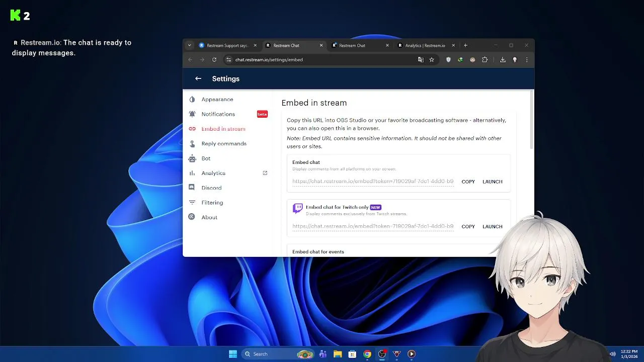This screenshot has height=362, width=644.
Task: Open OBS Studio from taskbar
Action: tap(382, 354)
